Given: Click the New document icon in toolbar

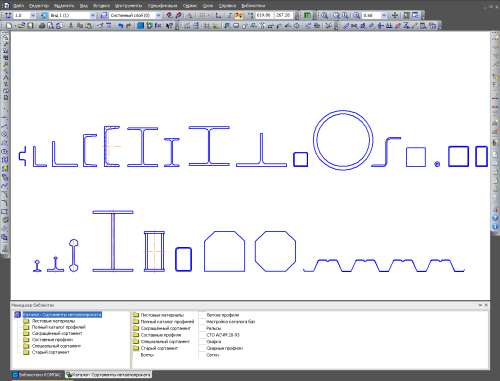Looking at the screenshot, I should click(x=9, y=26).
